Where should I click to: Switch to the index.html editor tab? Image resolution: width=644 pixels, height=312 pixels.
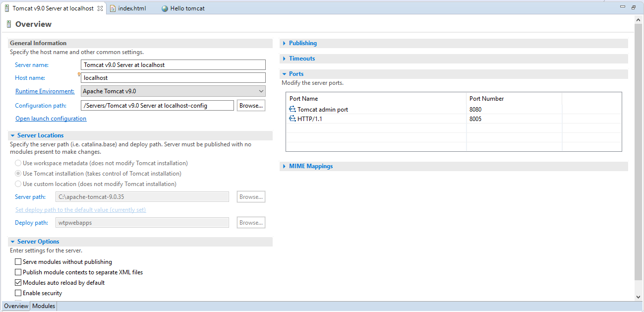[x=132, y=8]
